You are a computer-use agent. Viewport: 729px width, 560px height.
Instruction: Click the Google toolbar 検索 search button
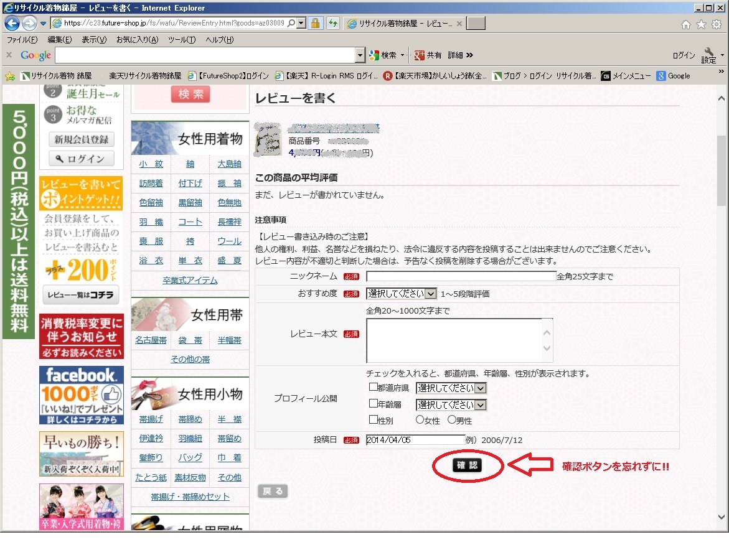tap(386, 55)
